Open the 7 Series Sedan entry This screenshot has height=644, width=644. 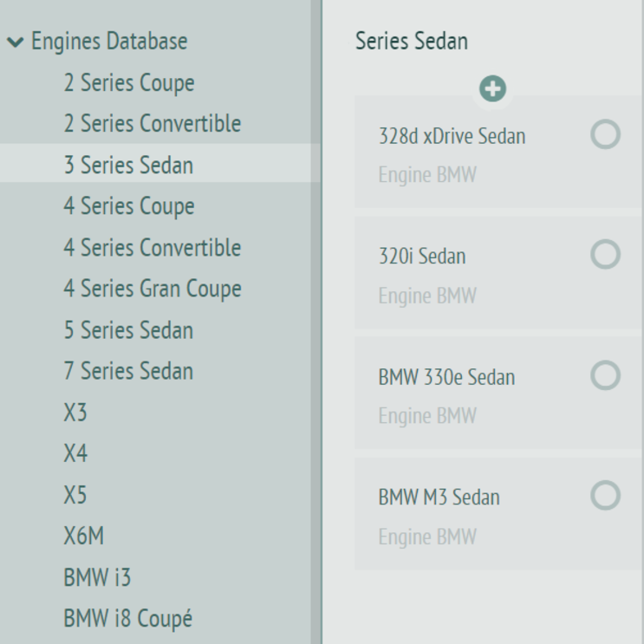coord(127,371)
